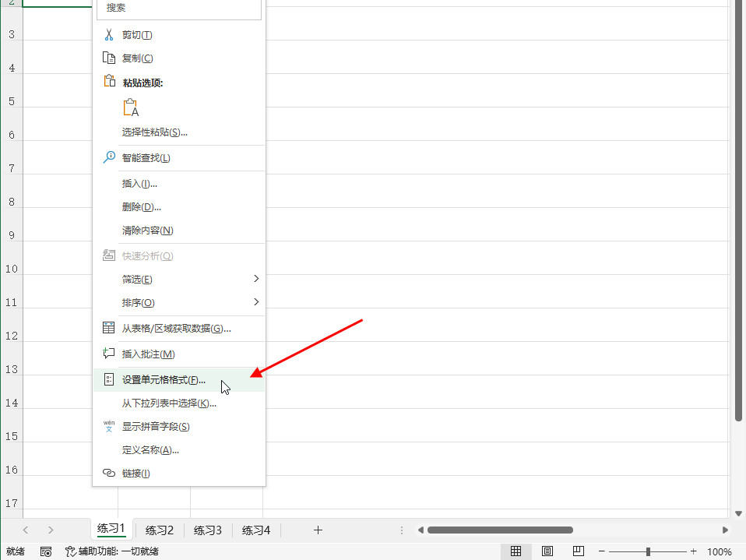Screen dimensions: 746x560
Task: Click vertical scrollbar down arrow
Action: tap(738, 513)
